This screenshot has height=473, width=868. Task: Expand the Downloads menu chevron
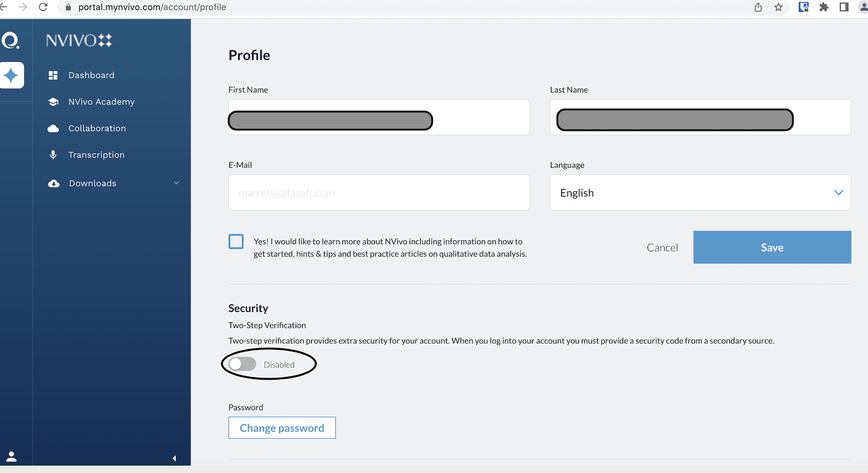click(176, 183)
